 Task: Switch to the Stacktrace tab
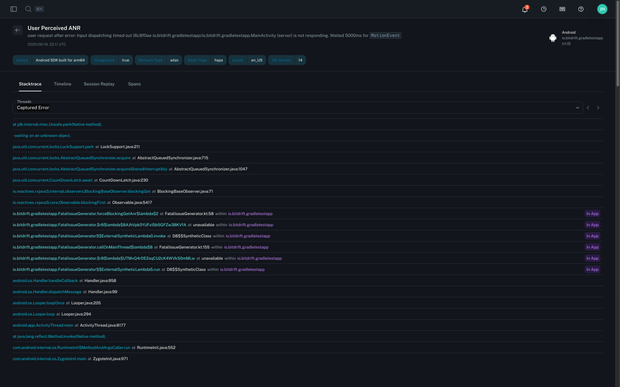[30, 84]
